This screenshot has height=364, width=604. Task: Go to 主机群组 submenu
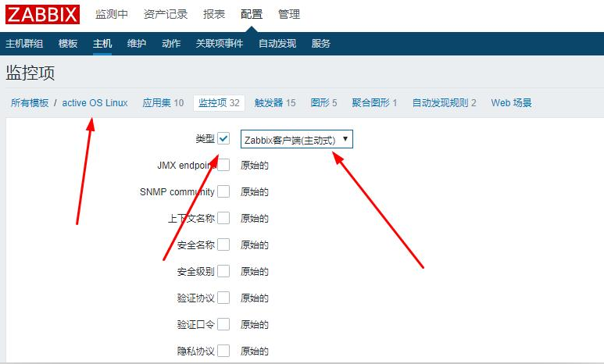(24, 44)
